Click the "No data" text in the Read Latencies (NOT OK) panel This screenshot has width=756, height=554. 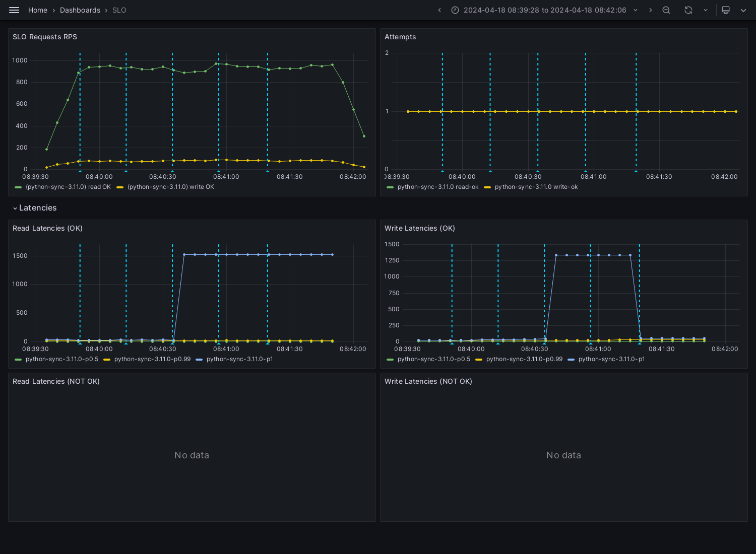pyautogui.click(x=192, y=455)
